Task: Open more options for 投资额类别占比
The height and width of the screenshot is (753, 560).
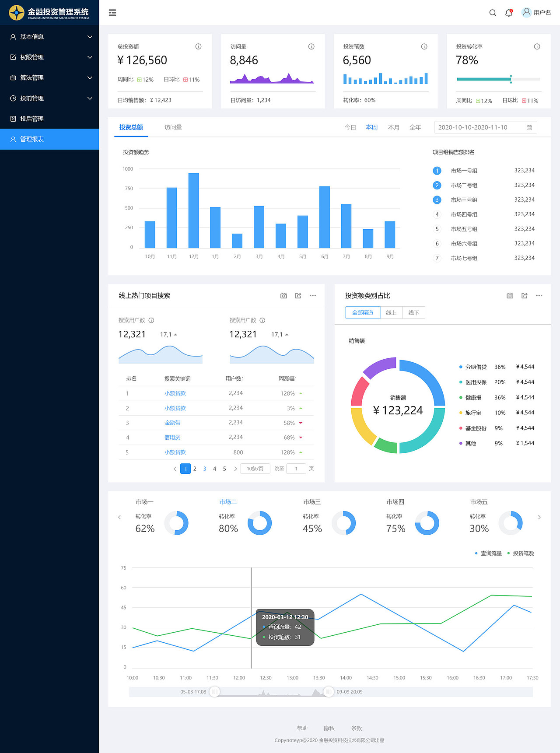Action: coord(539,296)
